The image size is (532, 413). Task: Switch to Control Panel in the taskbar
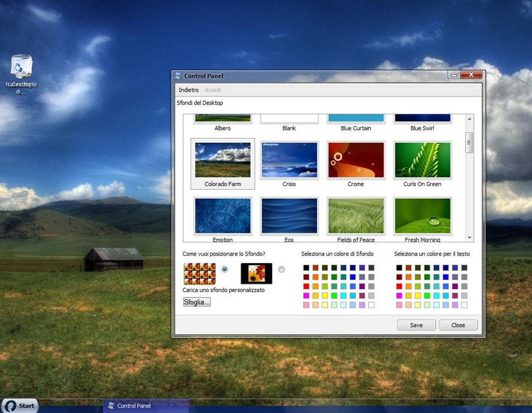146,405
